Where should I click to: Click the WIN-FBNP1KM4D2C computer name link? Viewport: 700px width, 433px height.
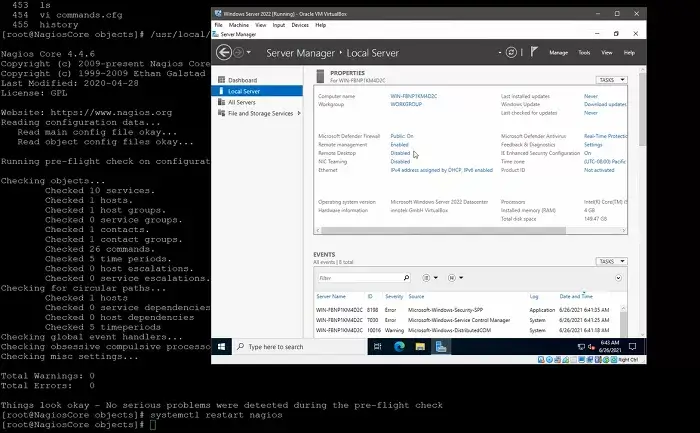click(413, 96)
